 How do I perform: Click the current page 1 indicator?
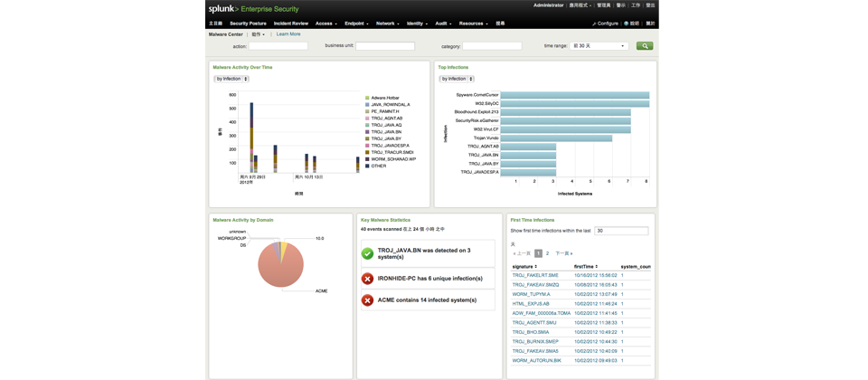pyautogui.click(x=539, y=253)
